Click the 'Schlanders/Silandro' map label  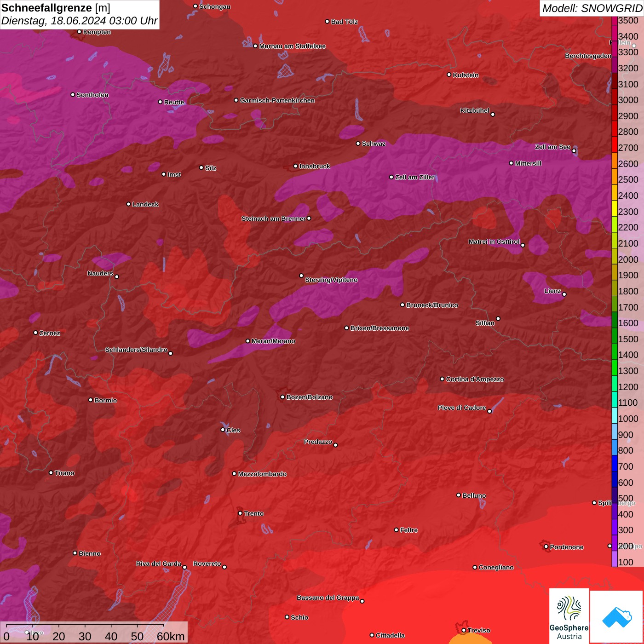tap(136, 350)
